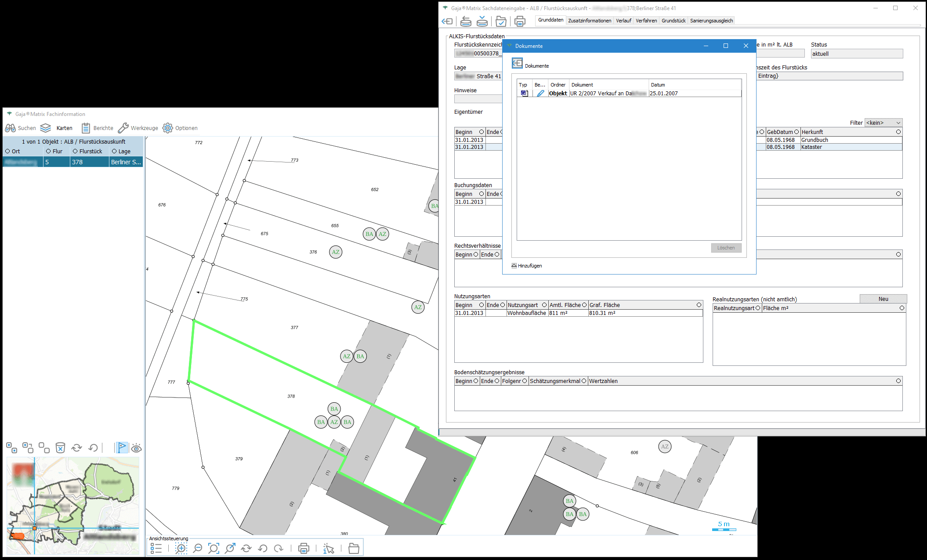927x560 pixels.
Task: Open the Filter dropdown showing <kein>
Action: tap(883, 123)
